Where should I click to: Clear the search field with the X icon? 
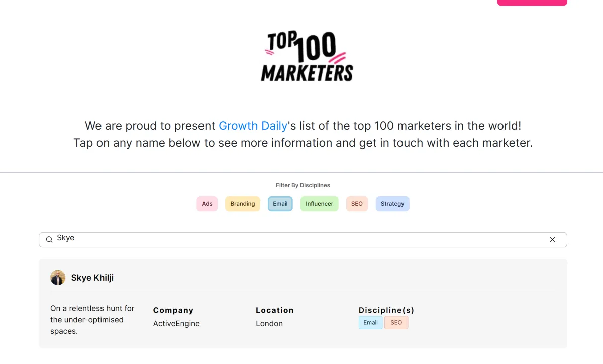(552, 240)
